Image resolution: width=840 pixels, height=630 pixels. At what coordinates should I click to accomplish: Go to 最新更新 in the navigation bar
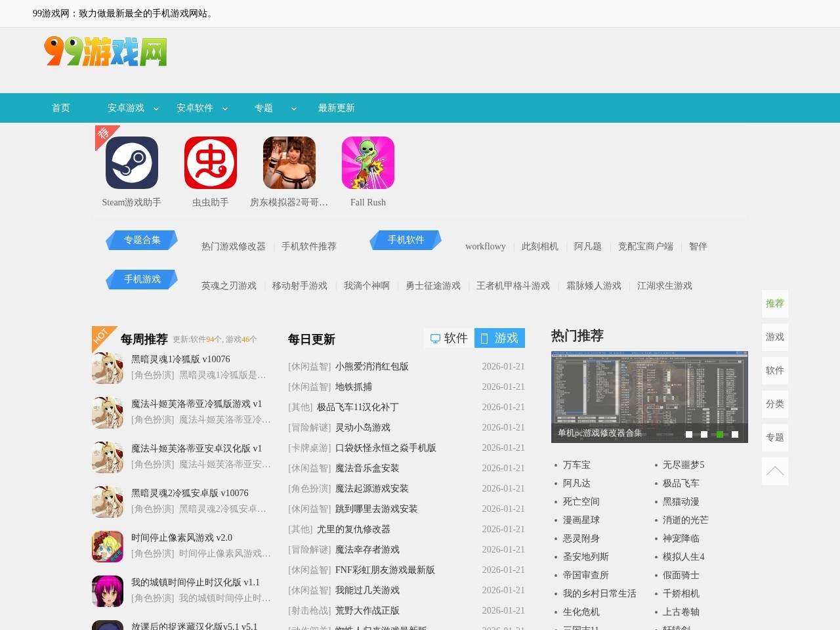coord(336,108)
